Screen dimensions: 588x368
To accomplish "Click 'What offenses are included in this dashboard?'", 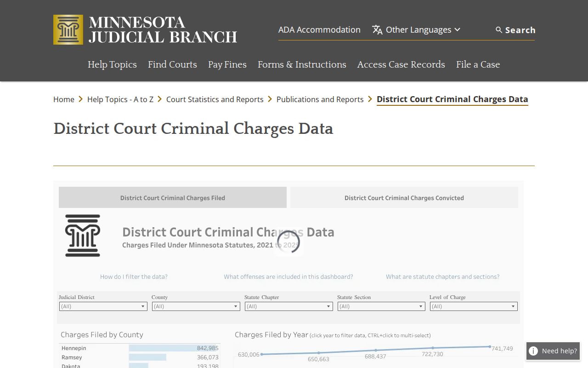I will pos(288,276).
